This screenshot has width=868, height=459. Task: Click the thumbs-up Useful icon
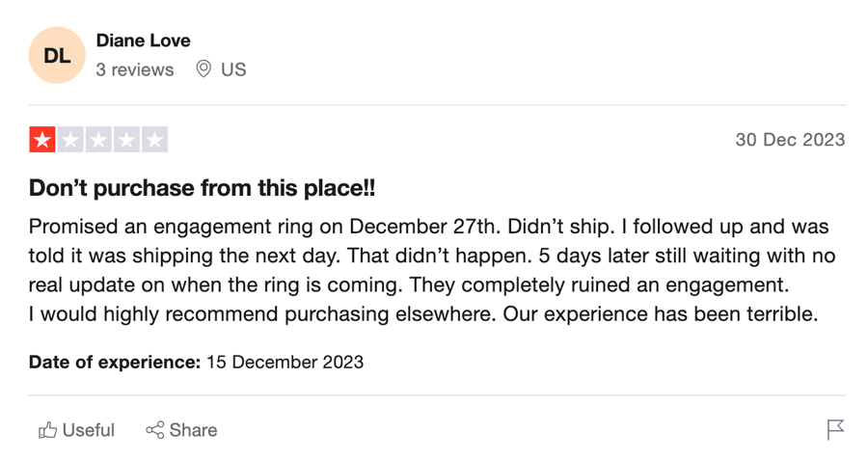[47, 430]
